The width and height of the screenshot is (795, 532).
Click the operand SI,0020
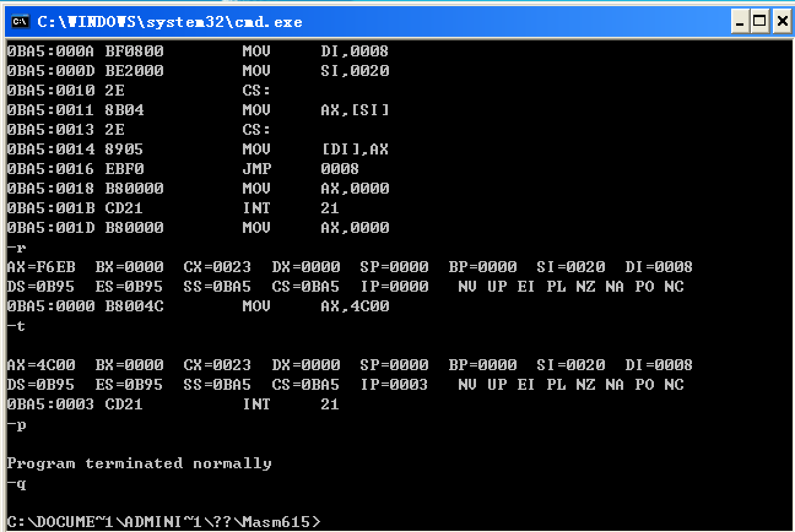(355, 70)
